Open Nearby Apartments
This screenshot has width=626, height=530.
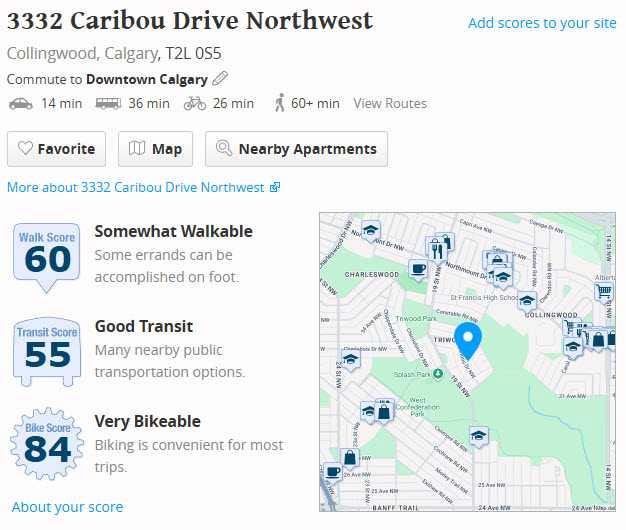[x=296, y=149]
